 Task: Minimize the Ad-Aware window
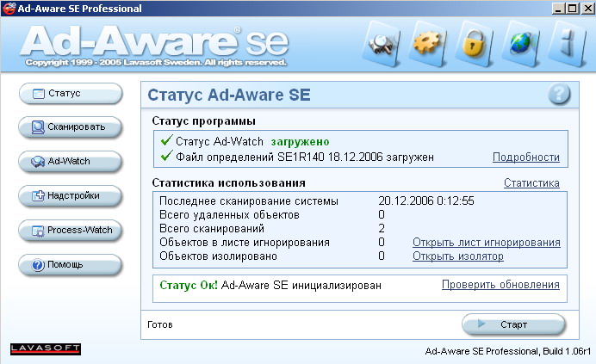[x=558, y=9]
